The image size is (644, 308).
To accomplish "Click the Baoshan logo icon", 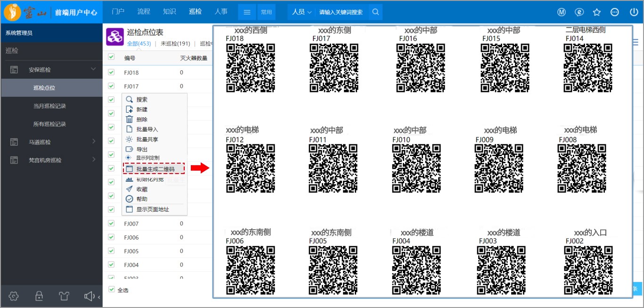I will (12, 12).
